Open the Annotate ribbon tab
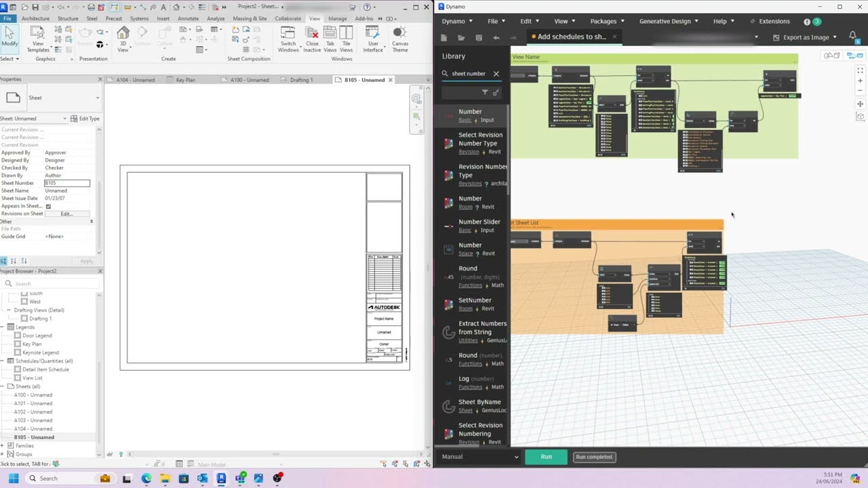The width and height of the screenshot is (868, 488). click(188, 18)
